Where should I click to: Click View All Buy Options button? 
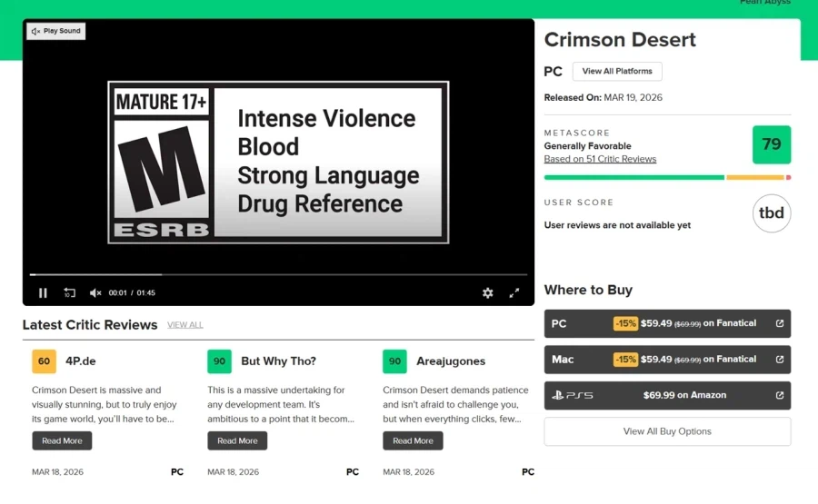[667, 431]
